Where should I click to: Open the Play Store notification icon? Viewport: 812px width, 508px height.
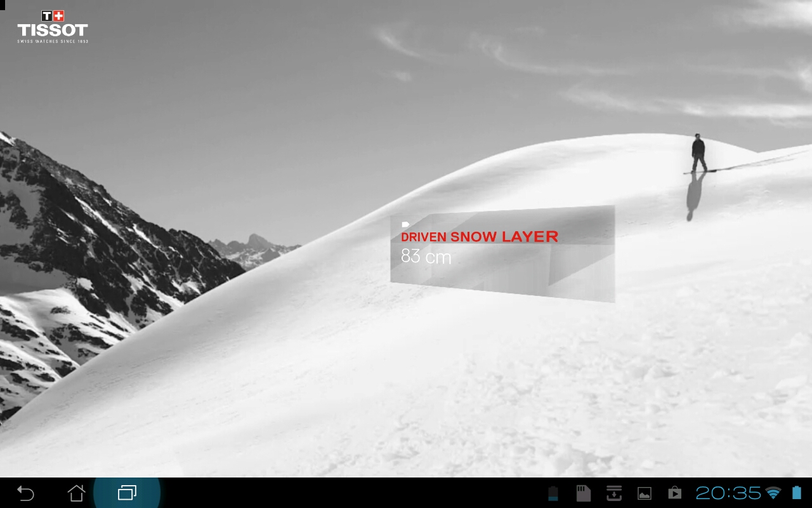(674, 493)
